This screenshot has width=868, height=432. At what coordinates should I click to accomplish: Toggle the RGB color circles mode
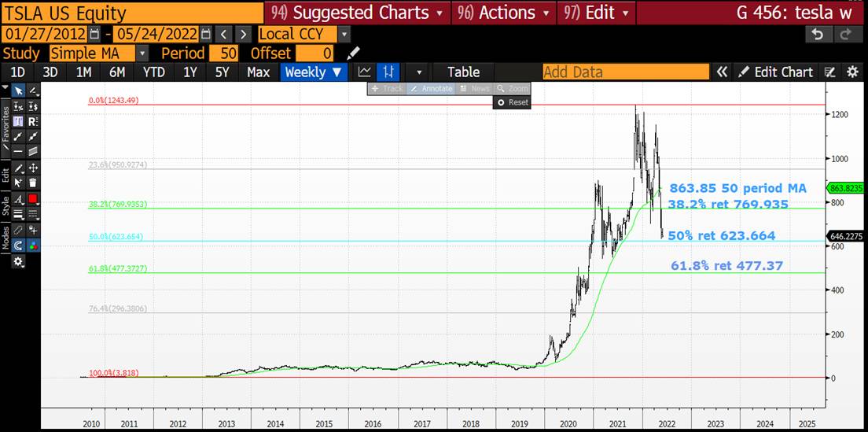(33, 246)
